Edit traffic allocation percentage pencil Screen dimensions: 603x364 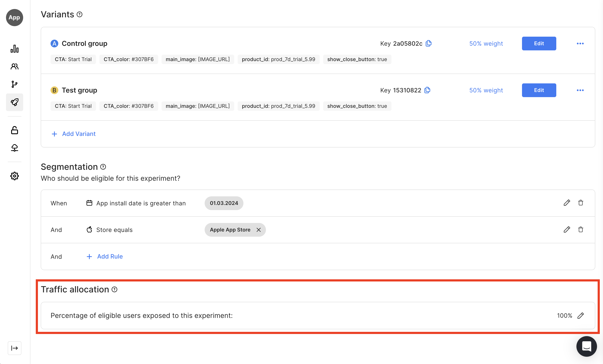pos(580,316)
